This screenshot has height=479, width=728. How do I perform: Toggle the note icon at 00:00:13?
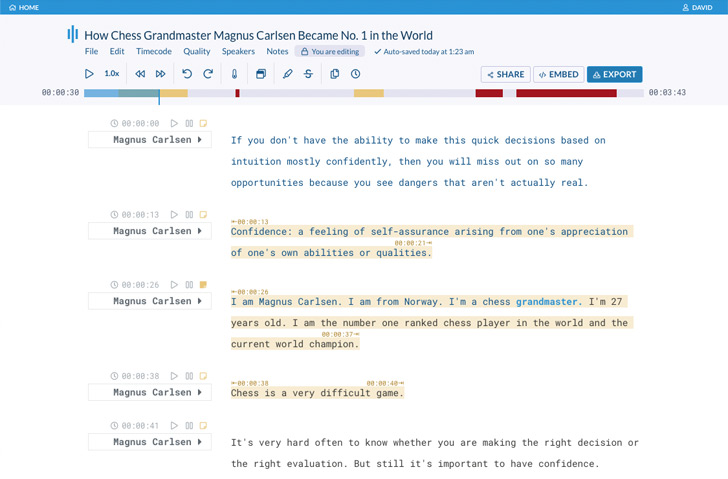click(203, 214)
